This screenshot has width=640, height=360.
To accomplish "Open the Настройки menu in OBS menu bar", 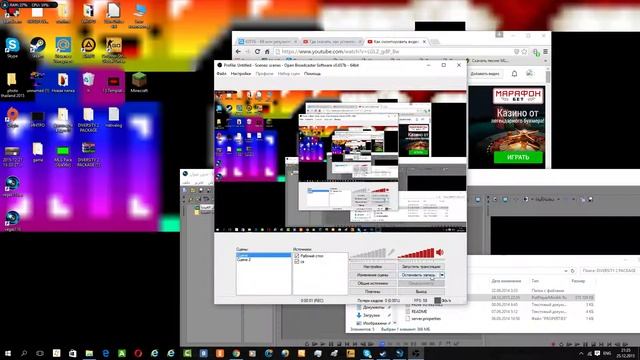I will click(241, 74).
